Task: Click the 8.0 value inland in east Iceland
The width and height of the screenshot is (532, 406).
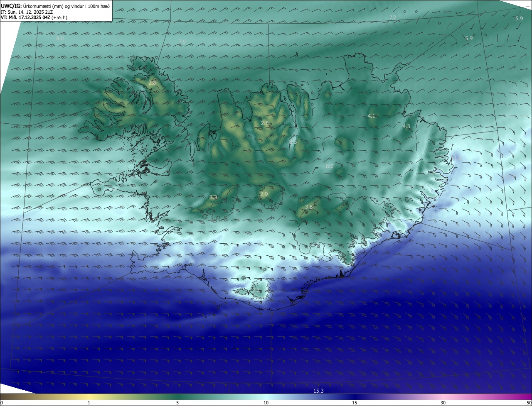Action: coord(330,166)
